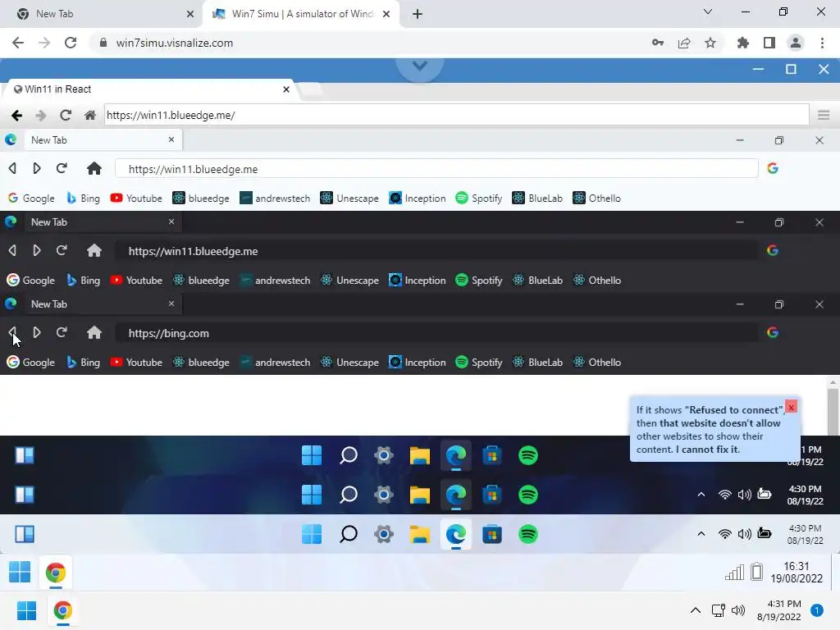Click the page vertical scrollbar thumb

point(832,412)
